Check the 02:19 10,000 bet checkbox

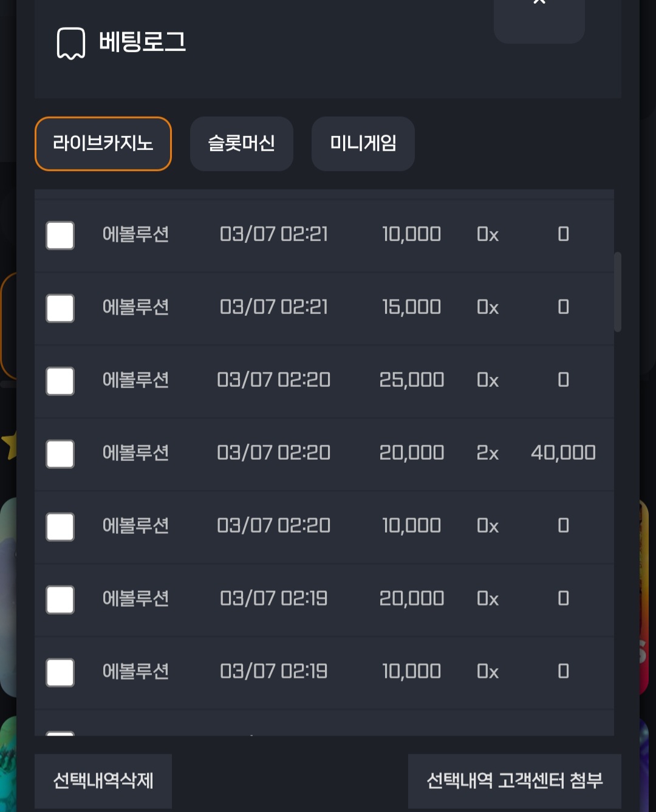60,673
